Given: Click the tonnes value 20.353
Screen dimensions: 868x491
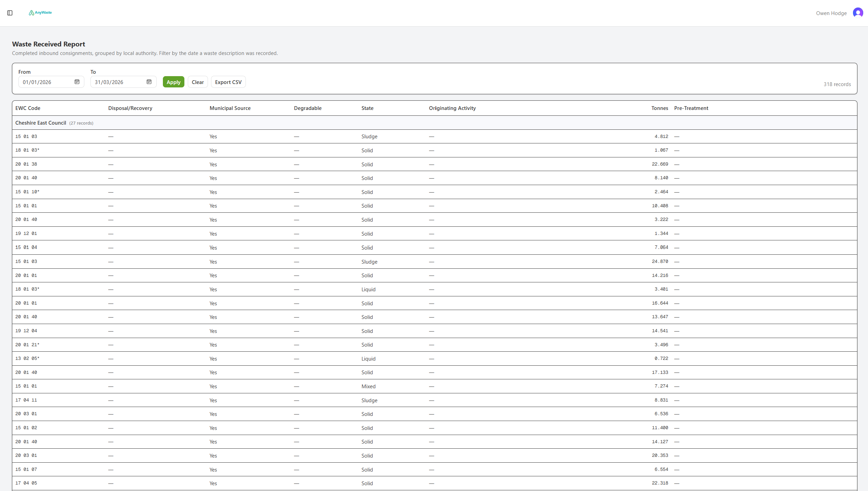Looking at the screenshot, I should [660, 455].
